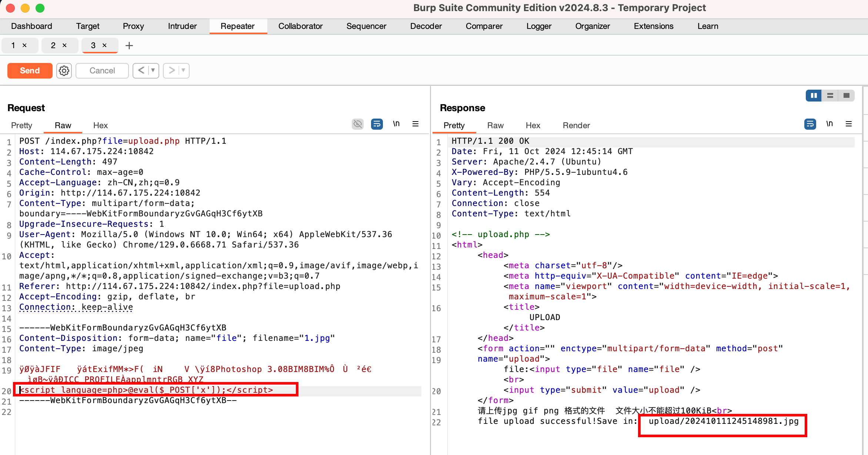Switch to Repeater tab 2
This screenshot has width=868, height=455.
coord(53,45)
